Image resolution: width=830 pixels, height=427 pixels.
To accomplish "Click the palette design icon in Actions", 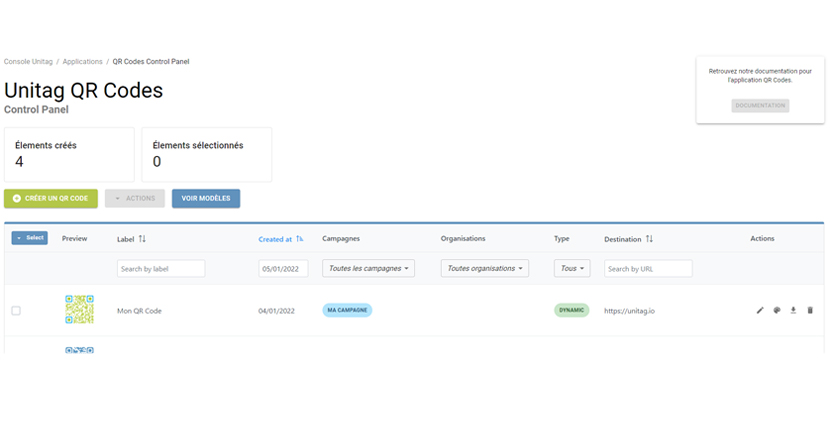I will tap(777, 311).
